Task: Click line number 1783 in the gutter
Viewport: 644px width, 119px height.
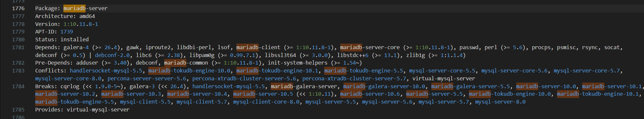Action: pyautogui.click(x=18, y=71)
